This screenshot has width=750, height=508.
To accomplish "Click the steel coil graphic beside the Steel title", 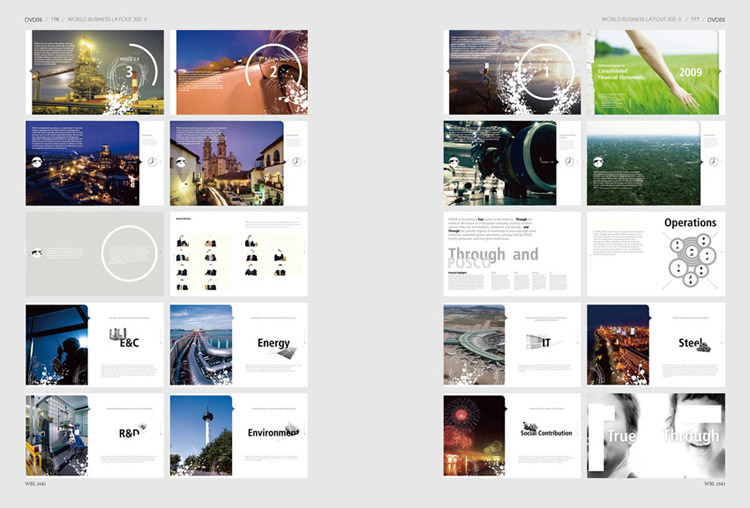I will coord(703,347).
